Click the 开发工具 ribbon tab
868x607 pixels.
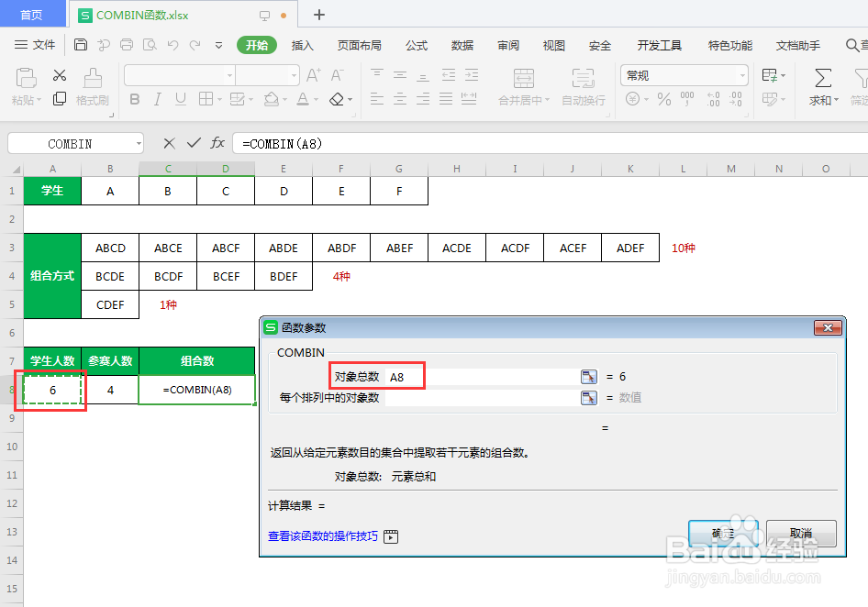pos(660,45)
